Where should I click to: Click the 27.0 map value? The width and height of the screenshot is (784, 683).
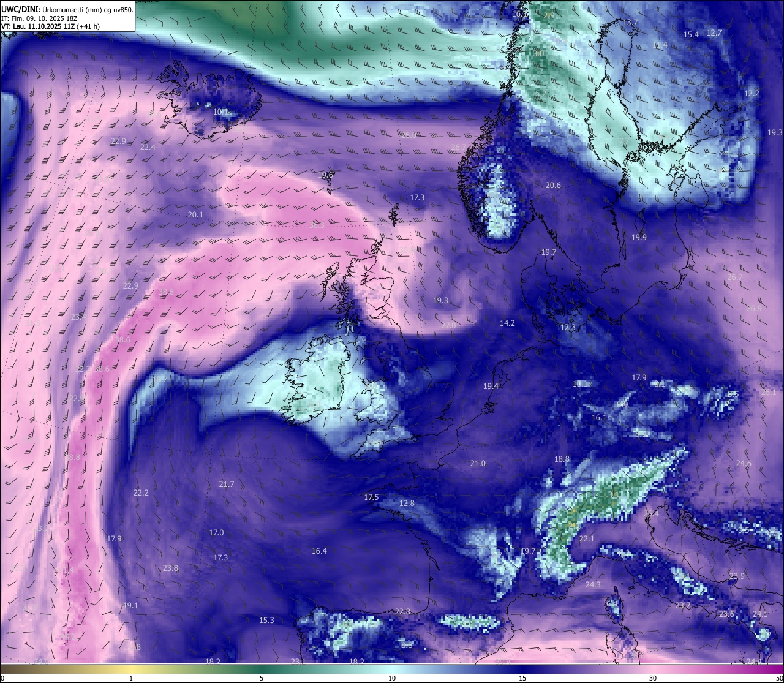point(448,325)
